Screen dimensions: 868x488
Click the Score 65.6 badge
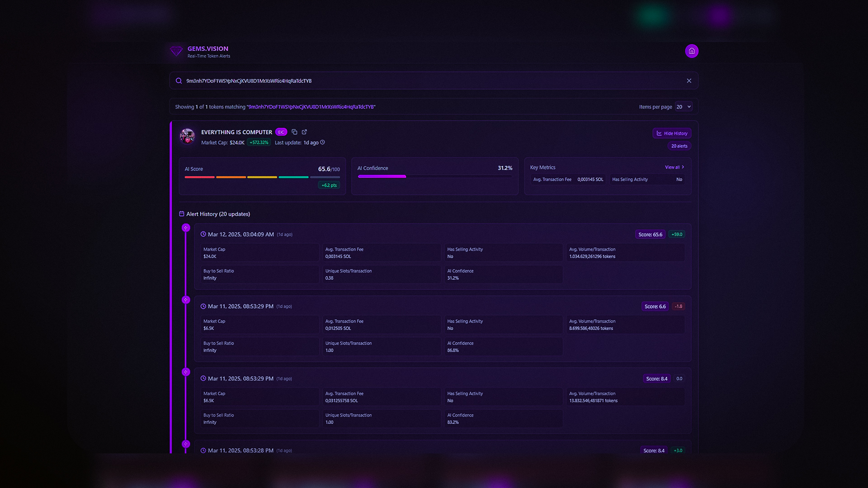pyautogui.click(x=650, y=235)
